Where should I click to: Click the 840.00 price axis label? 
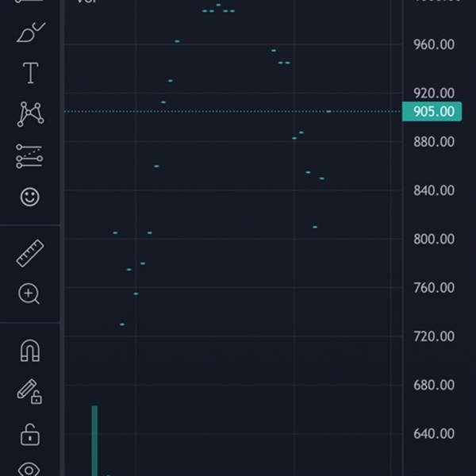point(434,190)
